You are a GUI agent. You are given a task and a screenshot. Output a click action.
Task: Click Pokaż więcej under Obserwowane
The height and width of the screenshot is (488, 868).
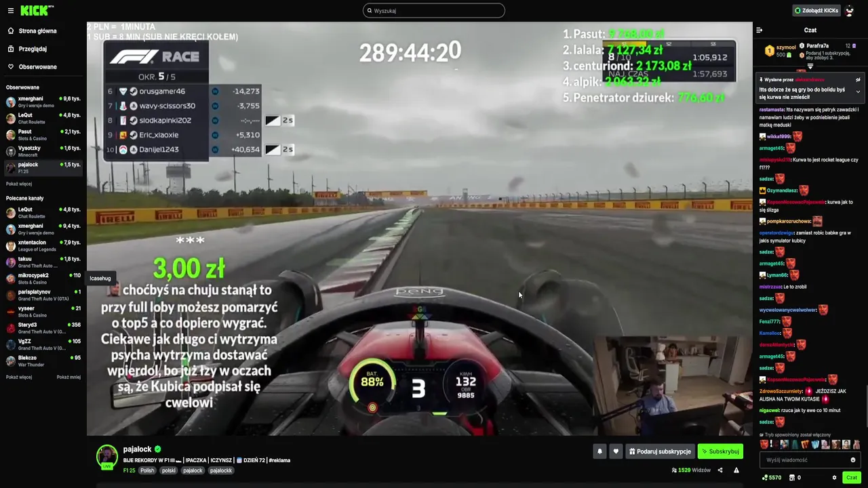(x=19, y=184)
